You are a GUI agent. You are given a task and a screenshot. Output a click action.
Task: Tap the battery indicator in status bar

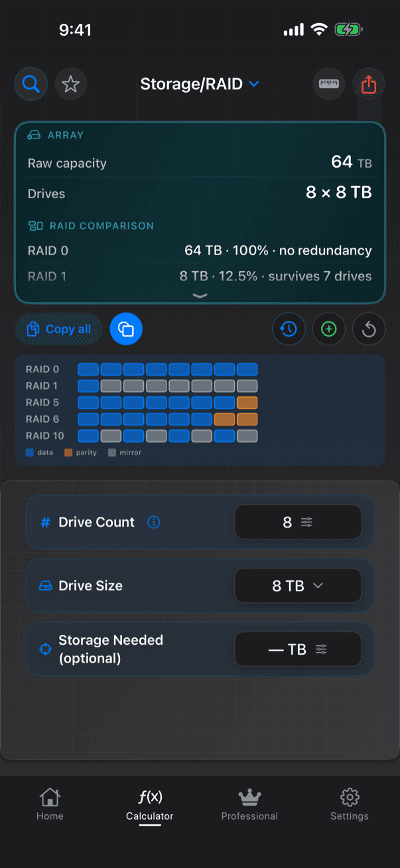(348, 30)
